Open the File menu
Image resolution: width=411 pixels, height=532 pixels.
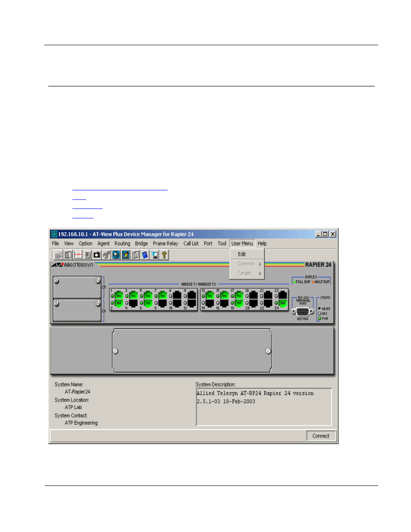(56, 243)
